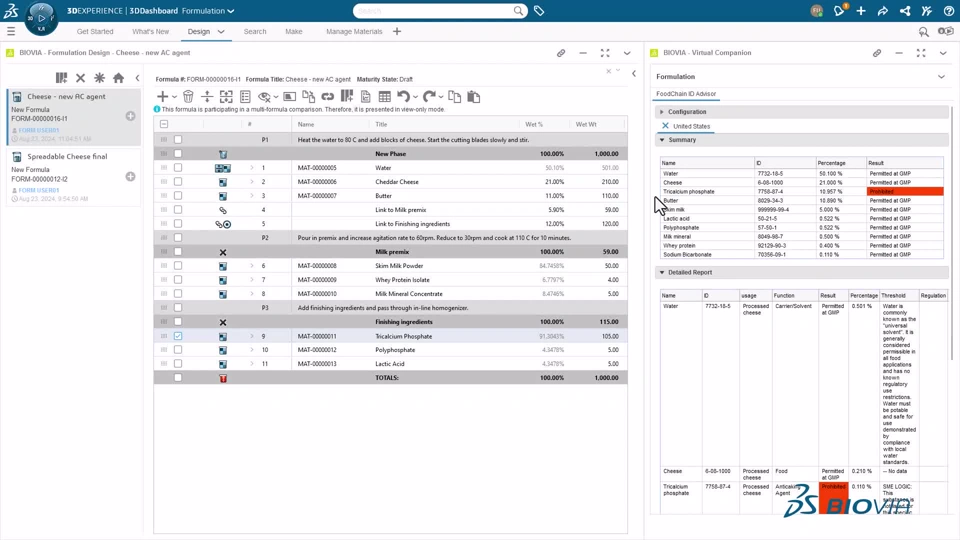This screenshot has width=960, height=540.
Task: Select the Spreadable Cheese final formula
Action: (73, 177)
